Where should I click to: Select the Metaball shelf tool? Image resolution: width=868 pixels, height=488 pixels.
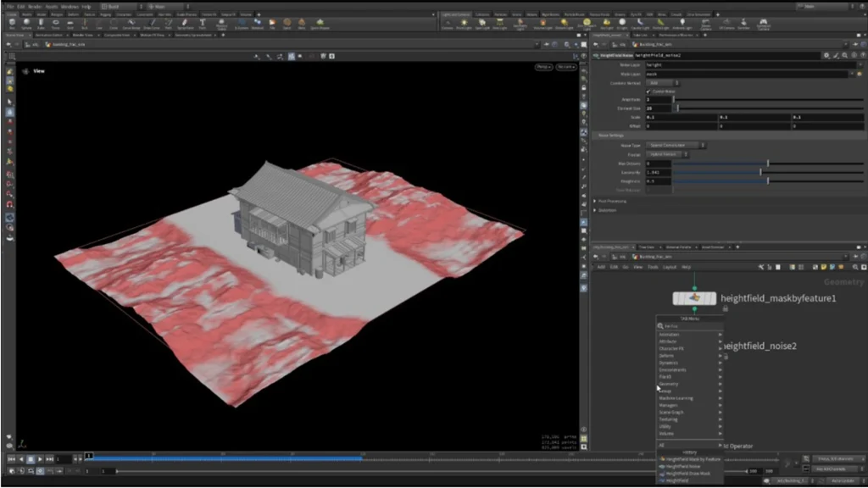(x=258, y=23)
